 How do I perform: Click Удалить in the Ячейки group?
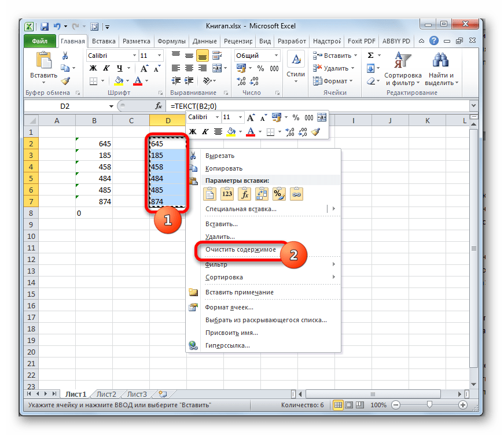pyautogui.click(x=333, y=68)
